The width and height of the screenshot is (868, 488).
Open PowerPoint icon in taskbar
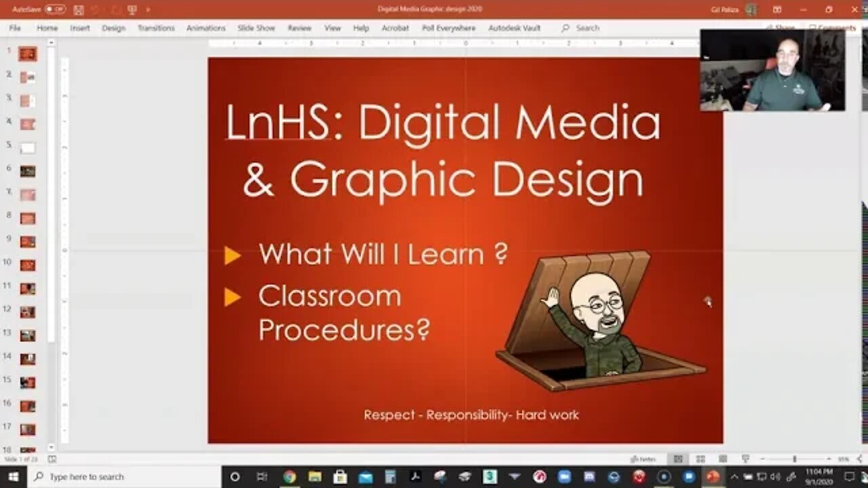(712, 476)
